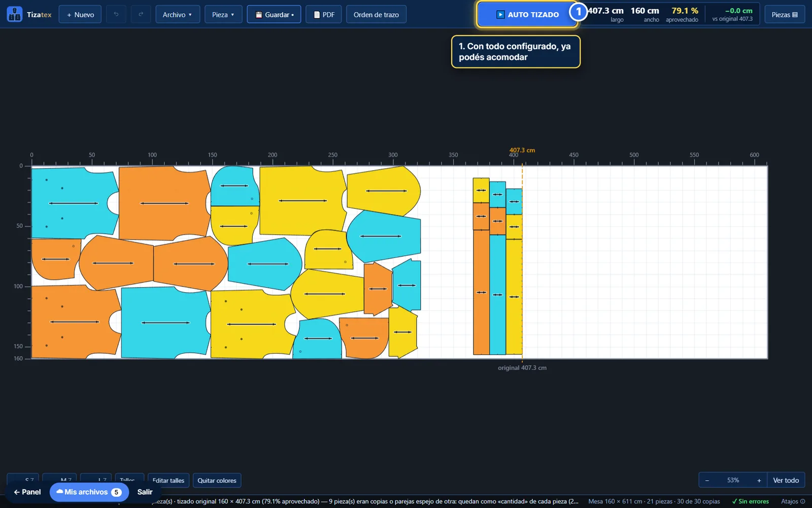
Task: Zoom out with the minus button
Action: coord(707,481)
